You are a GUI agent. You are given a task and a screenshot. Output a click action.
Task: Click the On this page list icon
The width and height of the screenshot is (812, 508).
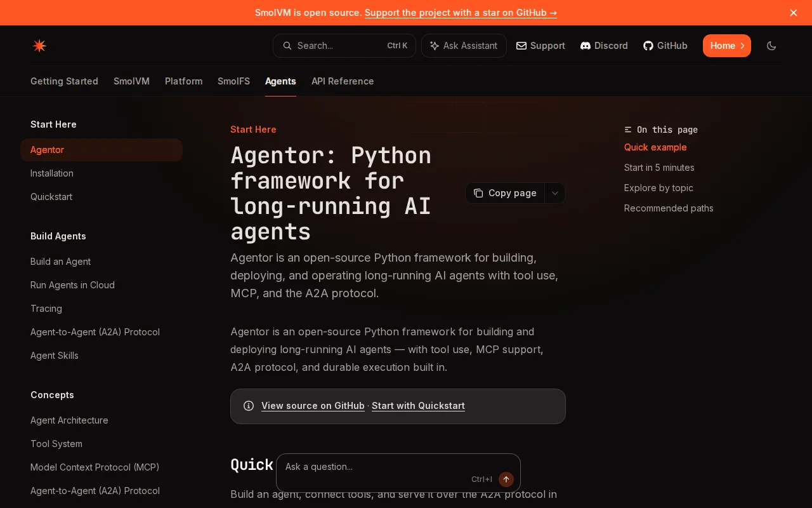point(628,130)
